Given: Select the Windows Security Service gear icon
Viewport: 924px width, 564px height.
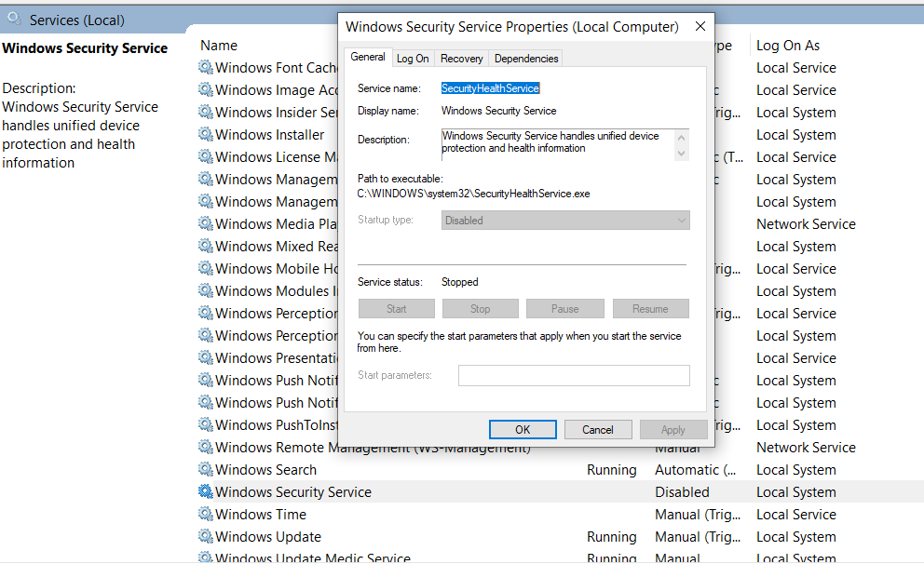Looking at the screenshot, I should coord(205,491).
